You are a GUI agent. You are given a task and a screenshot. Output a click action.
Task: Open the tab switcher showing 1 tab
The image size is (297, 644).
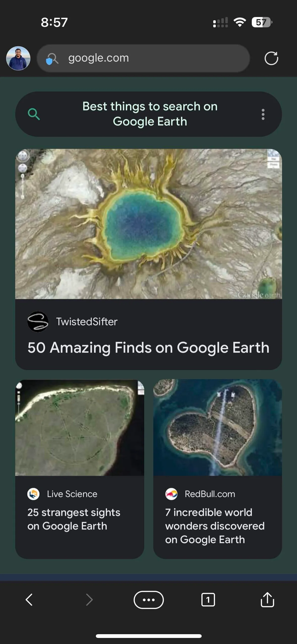point(208,600)
